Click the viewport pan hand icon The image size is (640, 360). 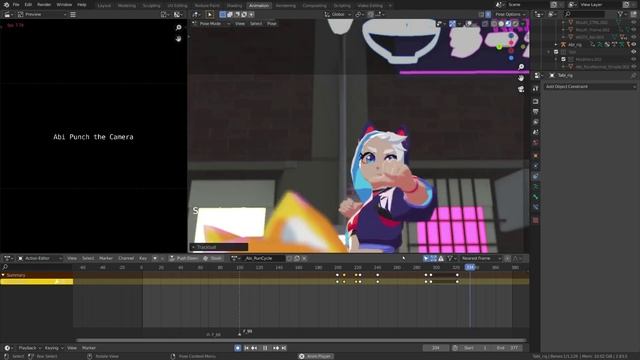point(521,78)
